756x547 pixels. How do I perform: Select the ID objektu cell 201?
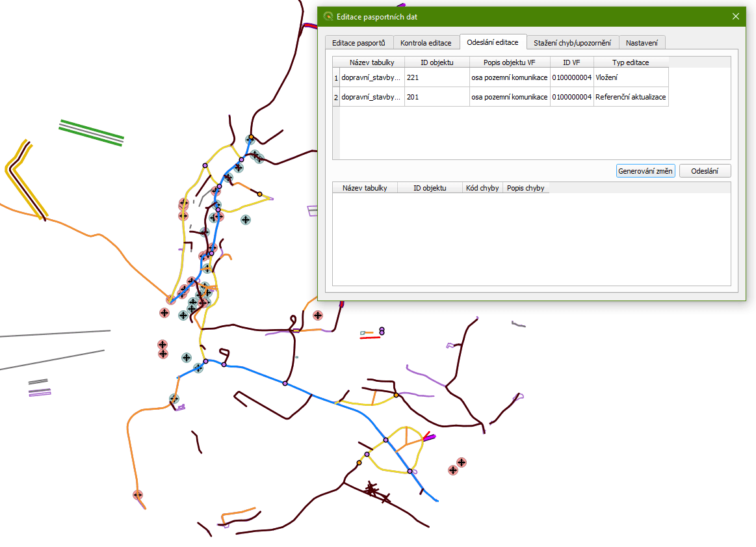click(x=437, y=97)
